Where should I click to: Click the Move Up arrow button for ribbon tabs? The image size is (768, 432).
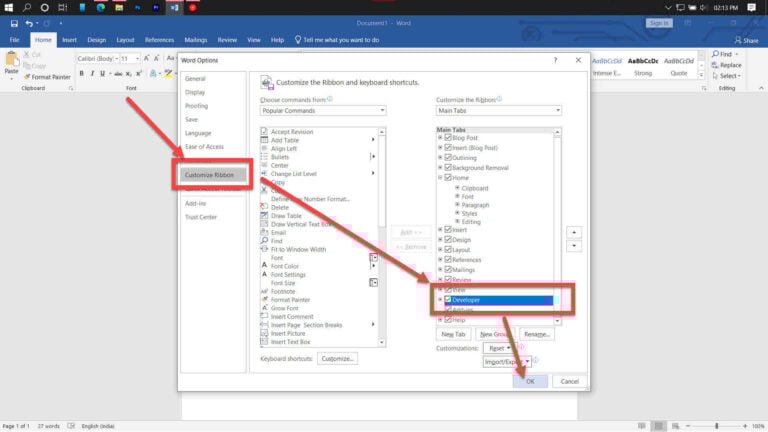tap(574, 232)
